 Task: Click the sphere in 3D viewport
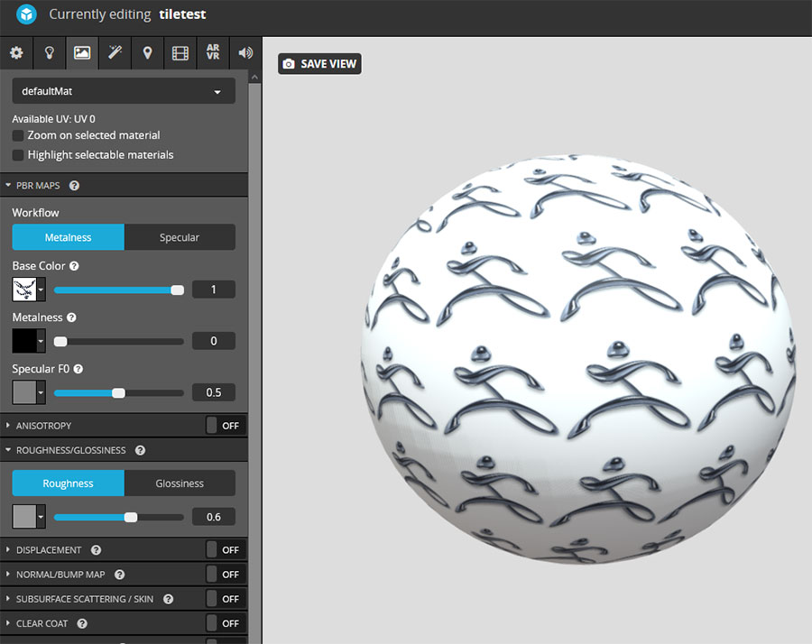pyautogui.click(x=579, y=359)
